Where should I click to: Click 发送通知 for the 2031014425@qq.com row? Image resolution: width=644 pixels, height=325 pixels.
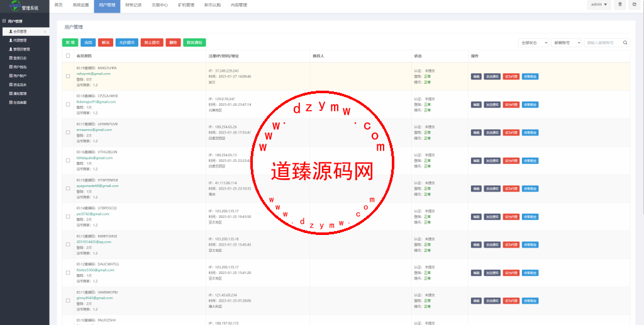[x=492, y=244]
